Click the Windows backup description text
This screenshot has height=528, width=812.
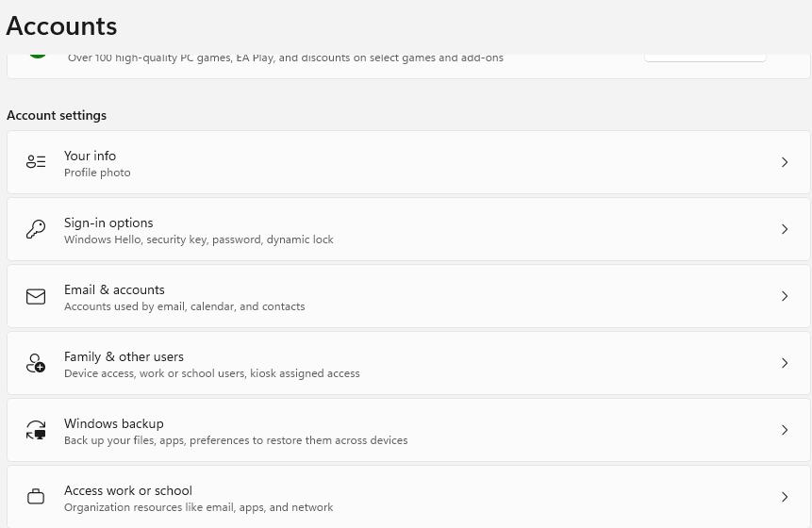(236, 440)
